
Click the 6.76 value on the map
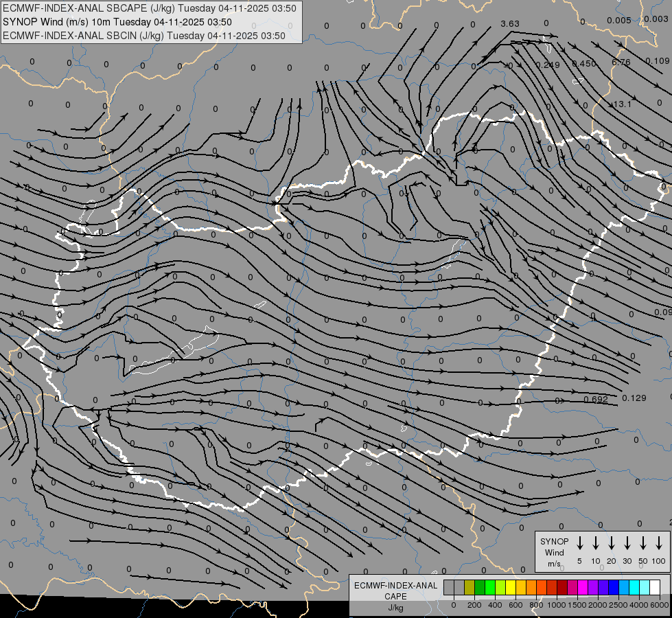pos(621,62)
